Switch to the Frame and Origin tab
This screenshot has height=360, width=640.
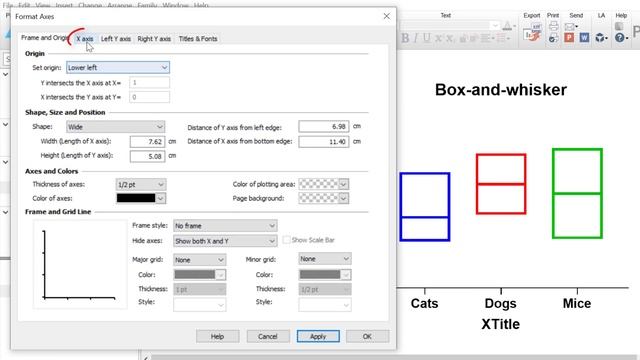click(44, 38)
